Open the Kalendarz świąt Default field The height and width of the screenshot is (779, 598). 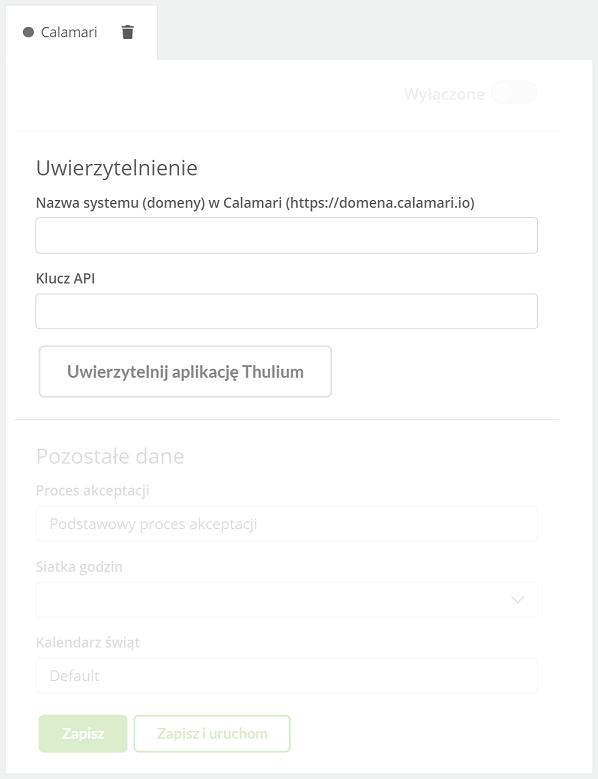(x=287, y=676)
